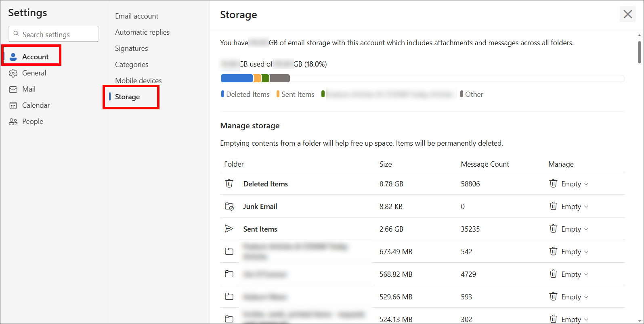Click the gray Other usage bar segment
The height and width of the screenshot is (324, 644).
pyautogui.click(x=280, y=78)
